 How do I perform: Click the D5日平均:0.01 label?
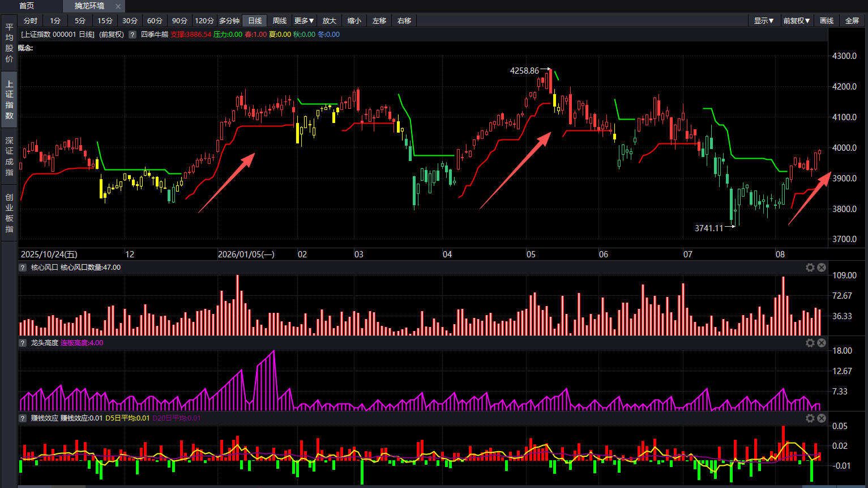(127, 418)
